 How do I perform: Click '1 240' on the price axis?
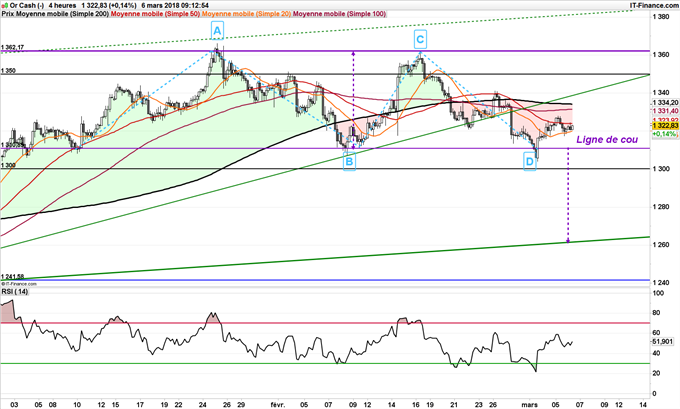point(660,283)
